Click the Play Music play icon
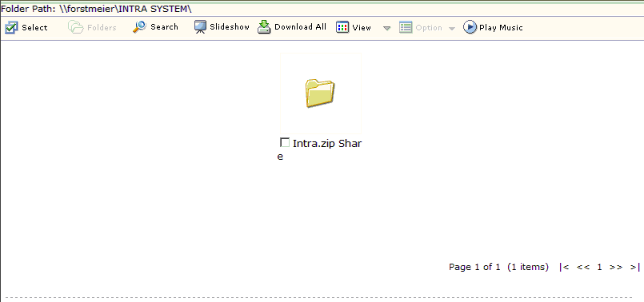This screenshot has height=302, width=644. click(470, 27)
